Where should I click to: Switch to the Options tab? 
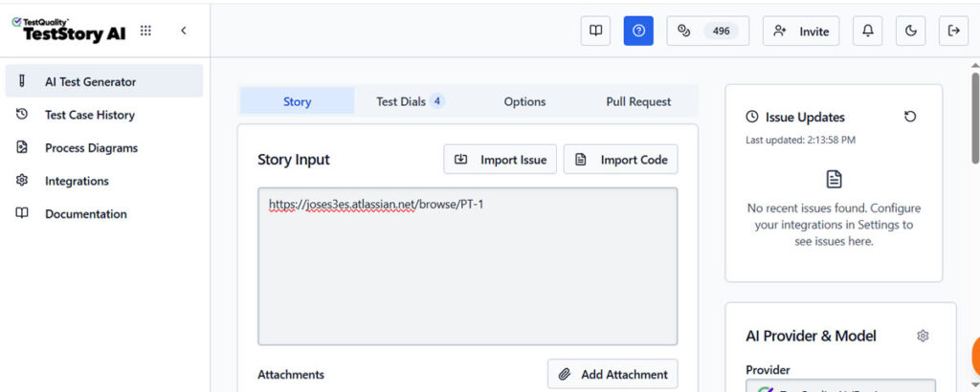(524, 101)
